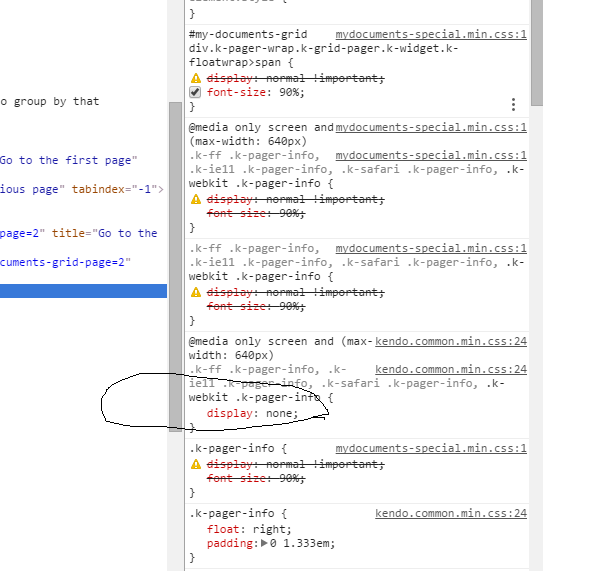Click the display: none value
600x571 pixels.
click(x=276, y=413)
